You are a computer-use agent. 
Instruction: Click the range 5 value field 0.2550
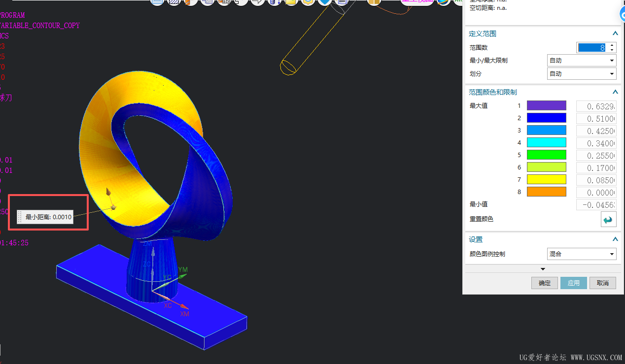pyautogui.click(x=596, y=156)
